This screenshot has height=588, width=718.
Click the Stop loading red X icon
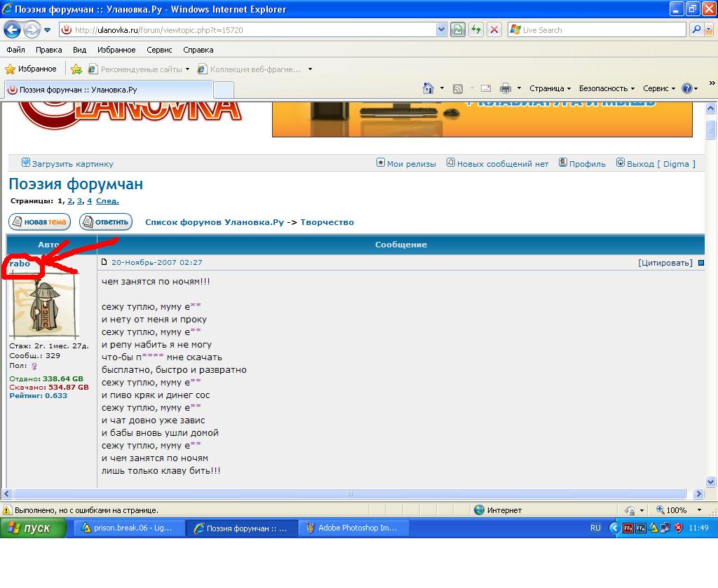coord(494,29)
